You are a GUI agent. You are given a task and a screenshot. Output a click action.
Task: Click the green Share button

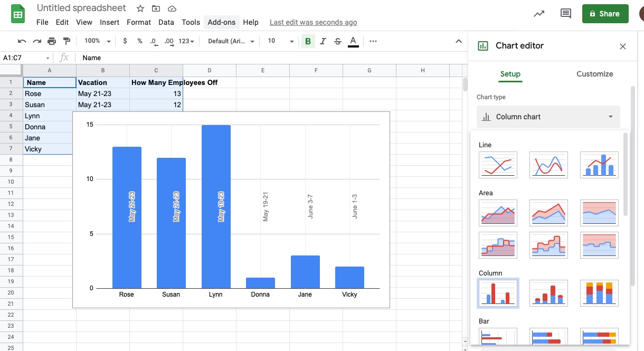tap(605, 14)
